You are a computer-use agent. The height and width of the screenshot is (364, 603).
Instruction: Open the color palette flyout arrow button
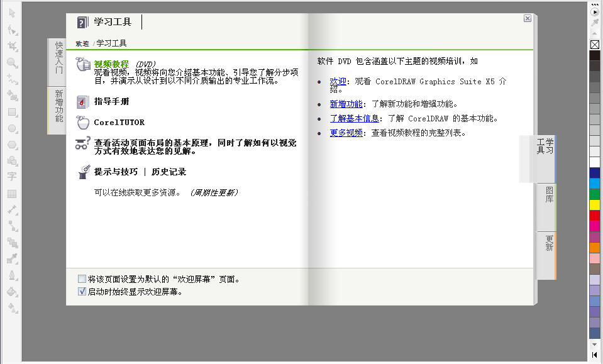[595, 12]
